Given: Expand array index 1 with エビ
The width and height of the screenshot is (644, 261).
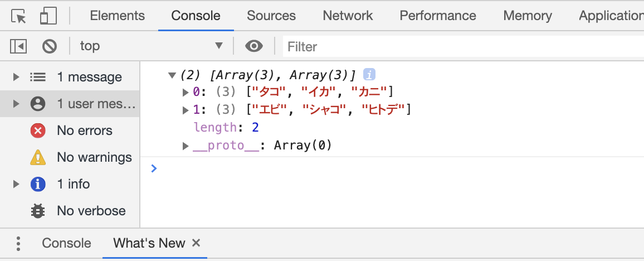Looking at the screenshot, I should click(x=185, y=110).
